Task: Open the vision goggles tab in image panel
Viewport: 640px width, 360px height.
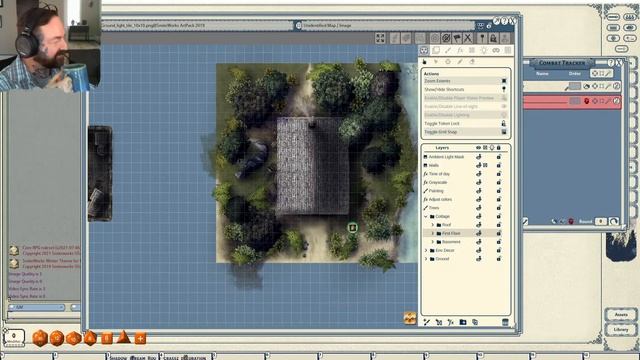Action: (x=496, y=50)
